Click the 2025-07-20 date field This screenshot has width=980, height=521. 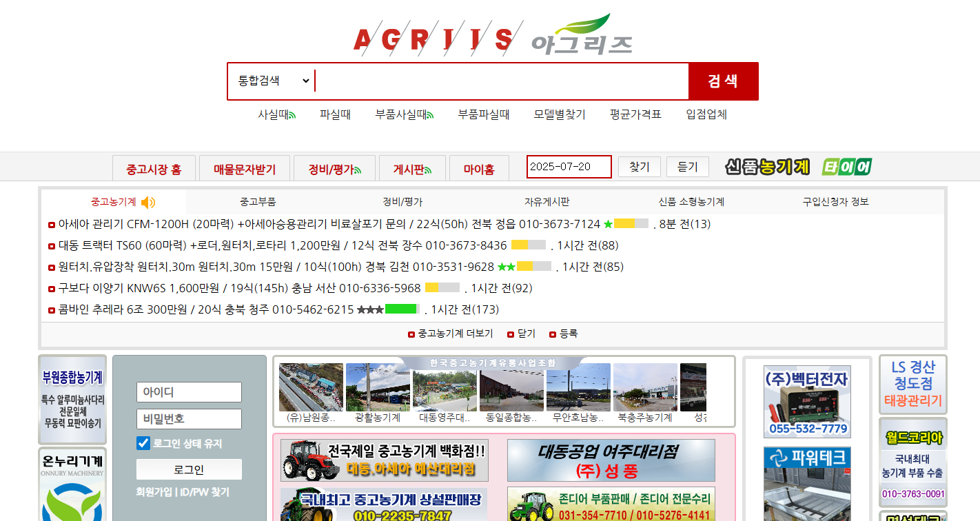click(x=569, y=167)
